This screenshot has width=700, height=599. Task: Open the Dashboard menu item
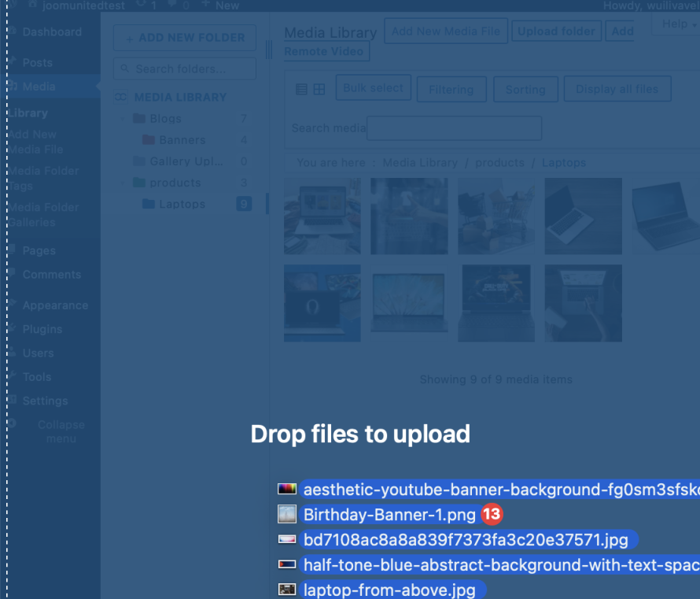coord(52,32)
